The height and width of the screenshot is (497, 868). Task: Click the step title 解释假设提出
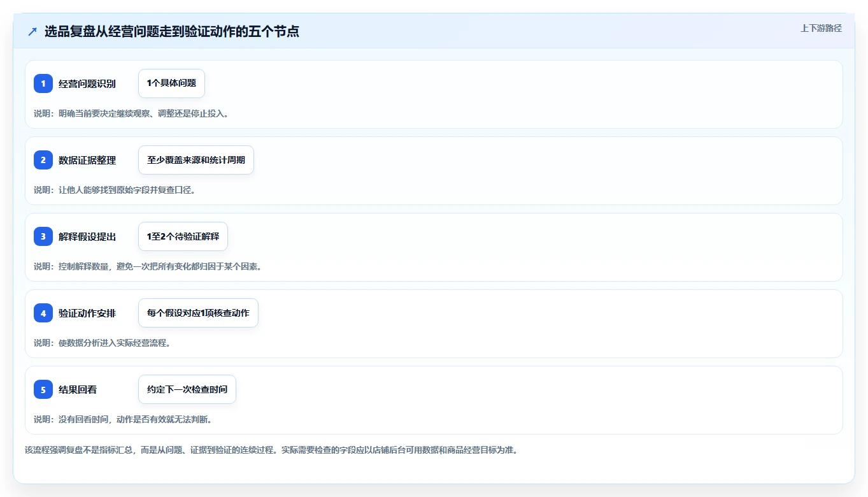click(x=87, y=237)
